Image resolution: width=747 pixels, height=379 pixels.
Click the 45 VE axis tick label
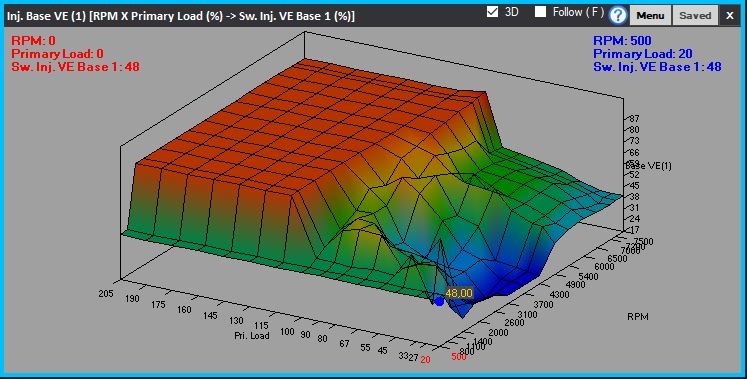pyautogui.click(x=634, y=186)
